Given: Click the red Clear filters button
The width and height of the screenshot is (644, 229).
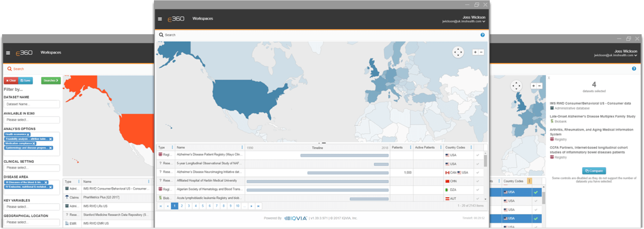Looking at the screenshot, I should [11, 80].
